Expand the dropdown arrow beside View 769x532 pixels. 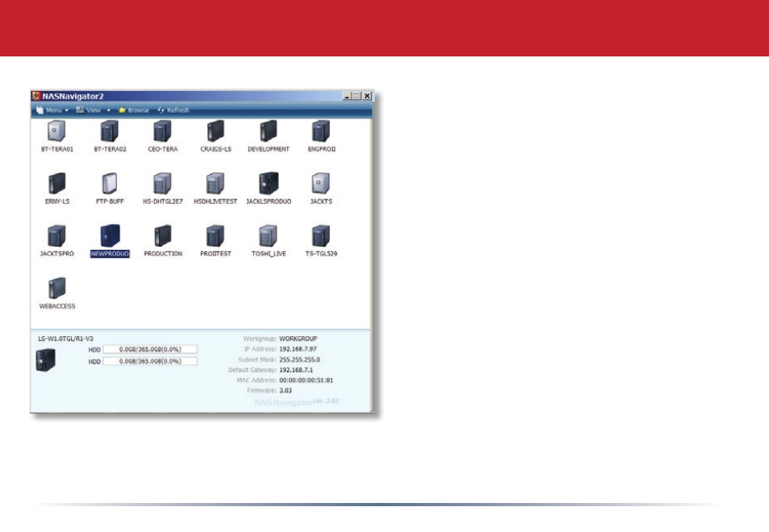(x=108, y=110)
